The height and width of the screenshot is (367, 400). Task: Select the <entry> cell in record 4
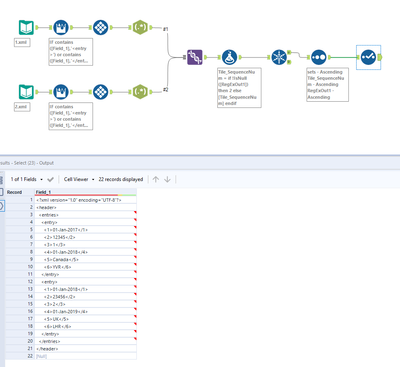(86, 222)
